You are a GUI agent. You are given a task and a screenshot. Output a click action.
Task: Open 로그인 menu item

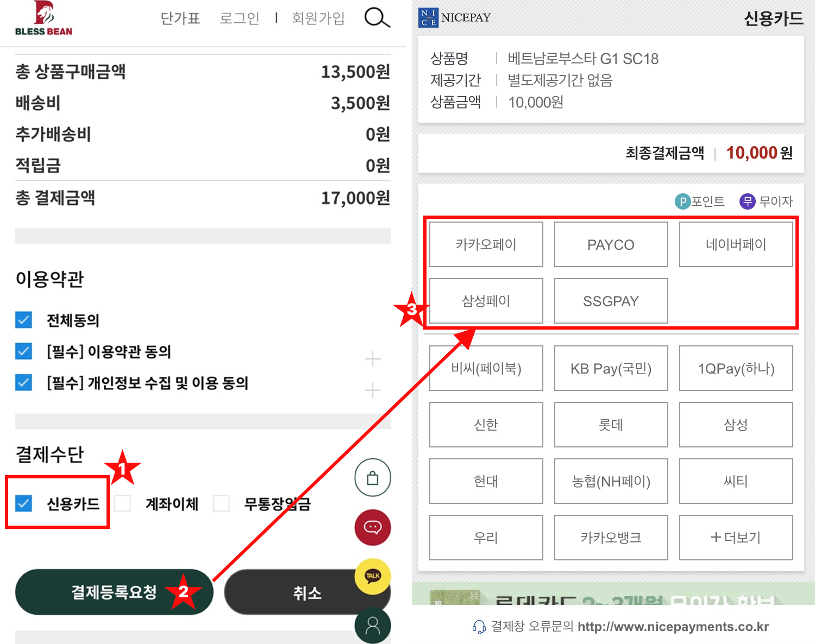[240, 18]
